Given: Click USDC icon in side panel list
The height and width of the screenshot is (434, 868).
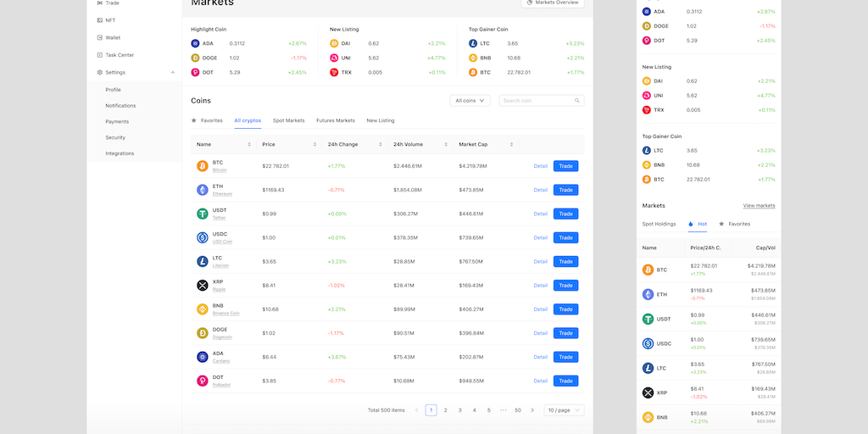Looking at the screenshot, I should (648, 344).
